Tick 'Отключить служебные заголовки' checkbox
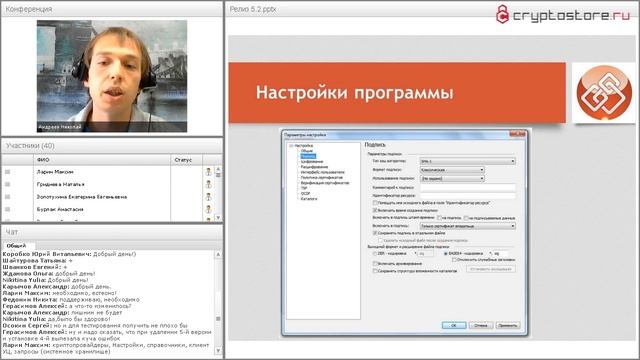This screenshot has width=640, height=360. (x=454, y=260)
